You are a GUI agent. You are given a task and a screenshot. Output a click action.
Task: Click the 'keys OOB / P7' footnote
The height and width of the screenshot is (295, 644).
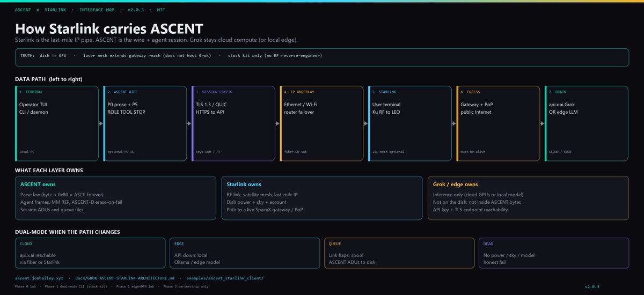click(x=208, y=152)
